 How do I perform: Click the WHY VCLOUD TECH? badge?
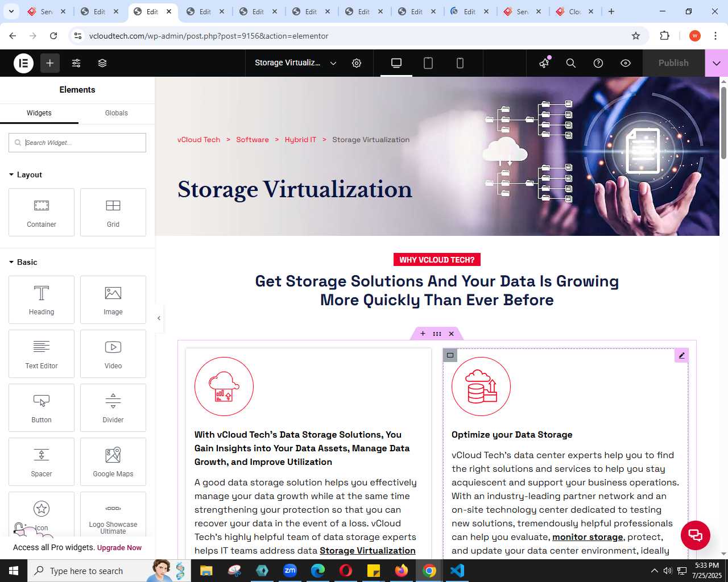tap(437, 260)
